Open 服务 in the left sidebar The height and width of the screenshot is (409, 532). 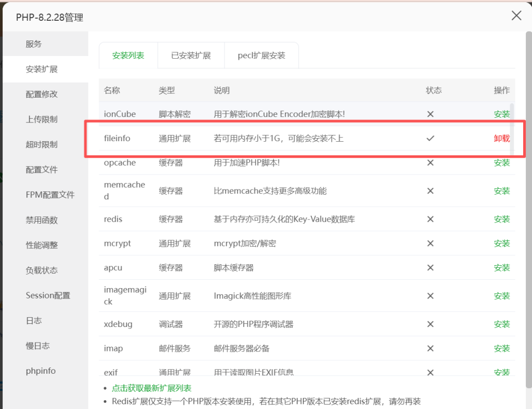34,44
